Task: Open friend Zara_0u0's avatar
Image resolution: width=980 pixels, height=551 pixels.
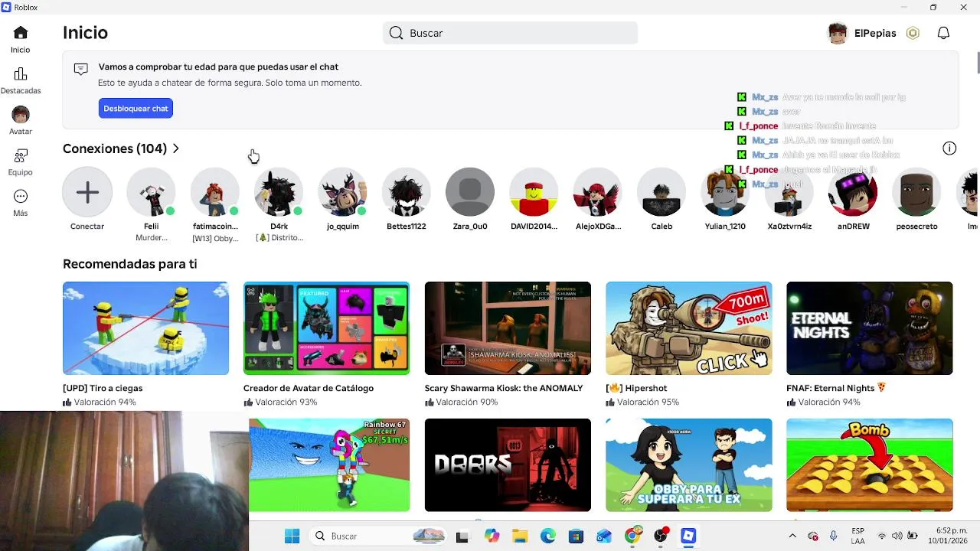Action: pos(470,191)
